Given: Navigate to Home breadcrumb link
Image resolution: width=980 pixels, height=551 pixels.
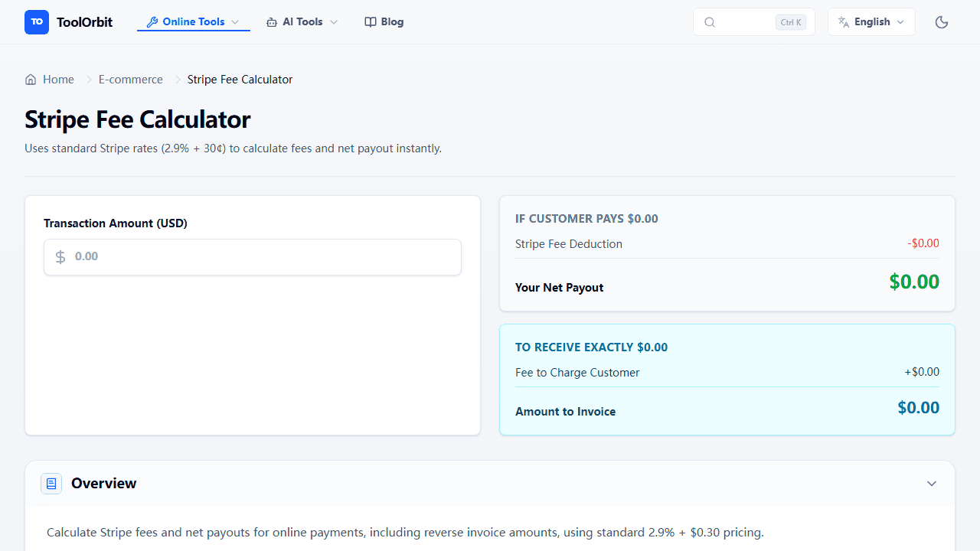Looking at the screenshot, I should click(x=50, y=80).
